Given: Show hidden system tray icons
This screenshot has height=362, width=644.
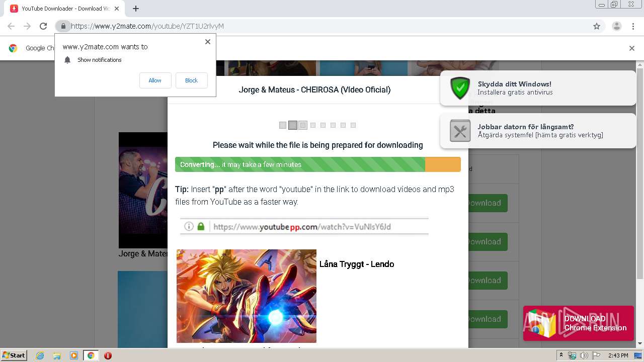Looking at the screenshot, I should [561, 355].
